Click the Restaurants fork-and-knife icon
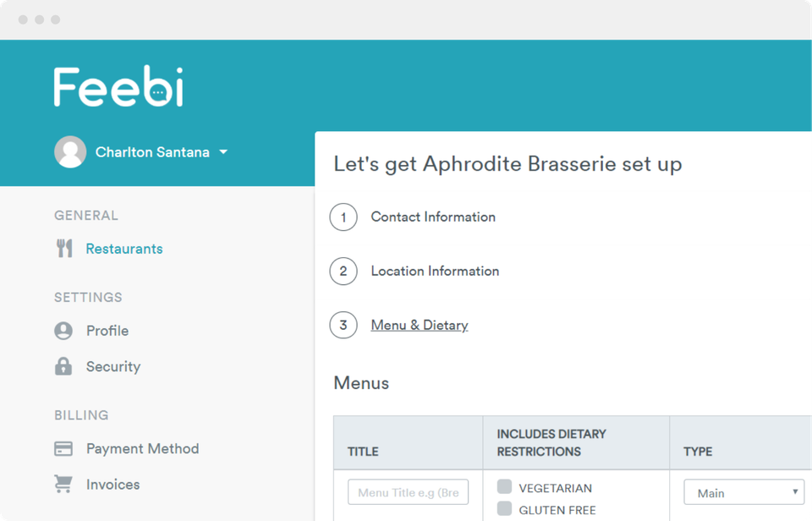 click(x=64, y=249)
